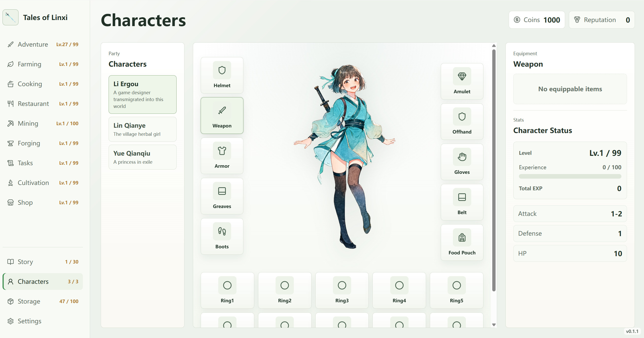Select the Li Ergou character card
Screen dimensions: 644x338
click(x=142, y=95)
